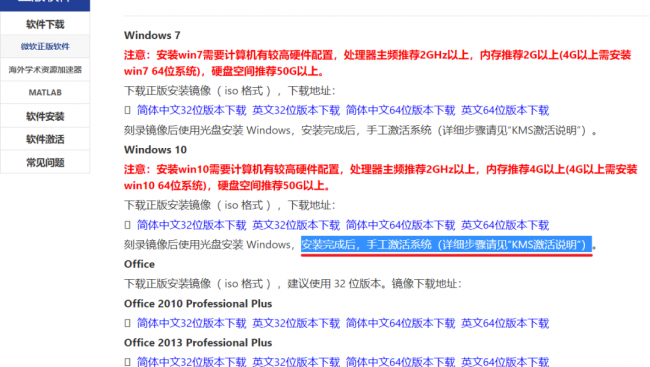Click the Windows 10 heading text
Viewport: 650px width, 367px height.
click(155, 150)
